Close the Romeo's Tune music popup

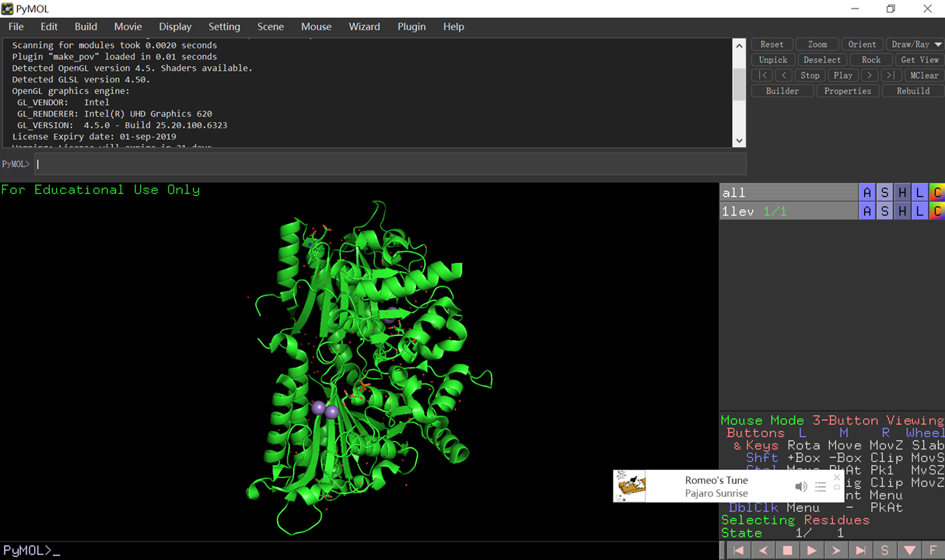click(x=837, y=478)
